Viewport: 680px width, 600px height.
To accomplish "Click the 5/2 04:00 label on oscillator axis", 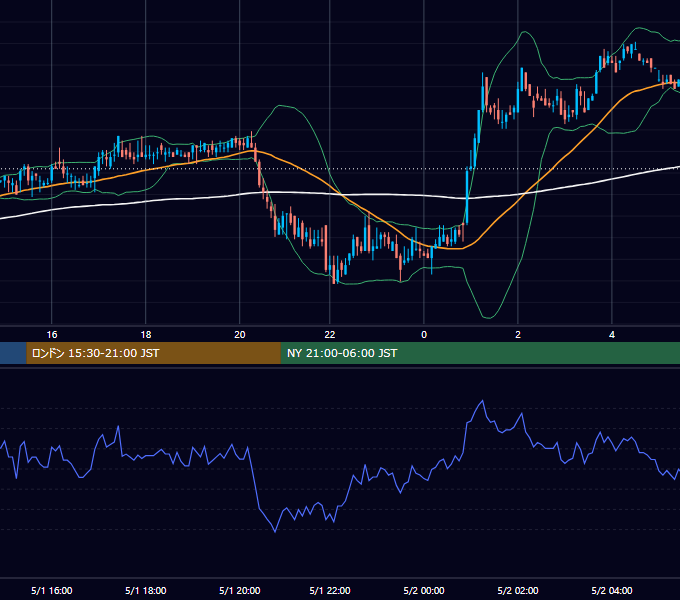I will (x=612, y=590).
